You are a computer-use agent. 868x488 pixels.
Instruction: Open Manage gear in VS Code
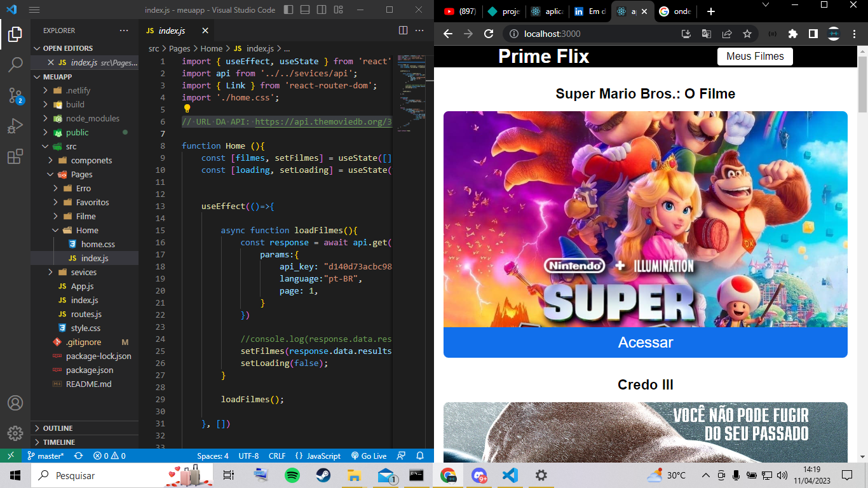[15, 433]
